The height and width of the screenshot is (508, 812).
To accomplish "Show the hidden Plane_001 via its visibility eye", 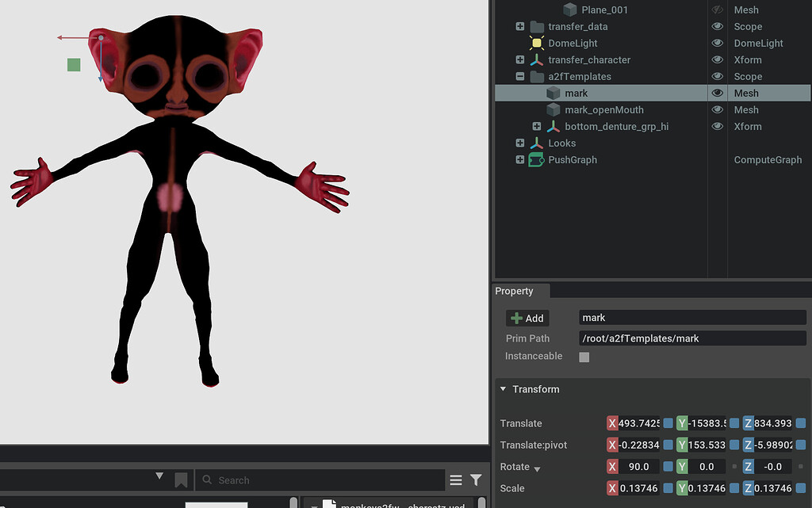I will click(718, 10).
